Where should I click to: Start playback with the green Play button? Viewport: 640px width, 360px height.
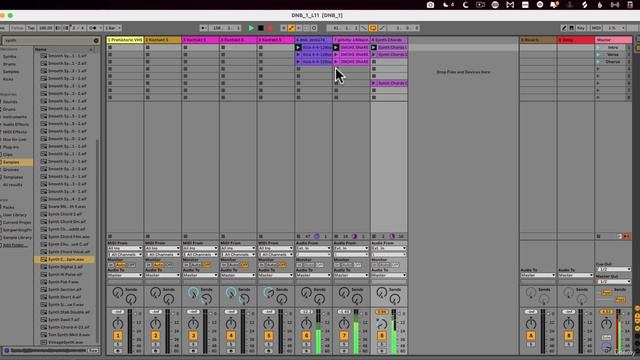[251, 28]
